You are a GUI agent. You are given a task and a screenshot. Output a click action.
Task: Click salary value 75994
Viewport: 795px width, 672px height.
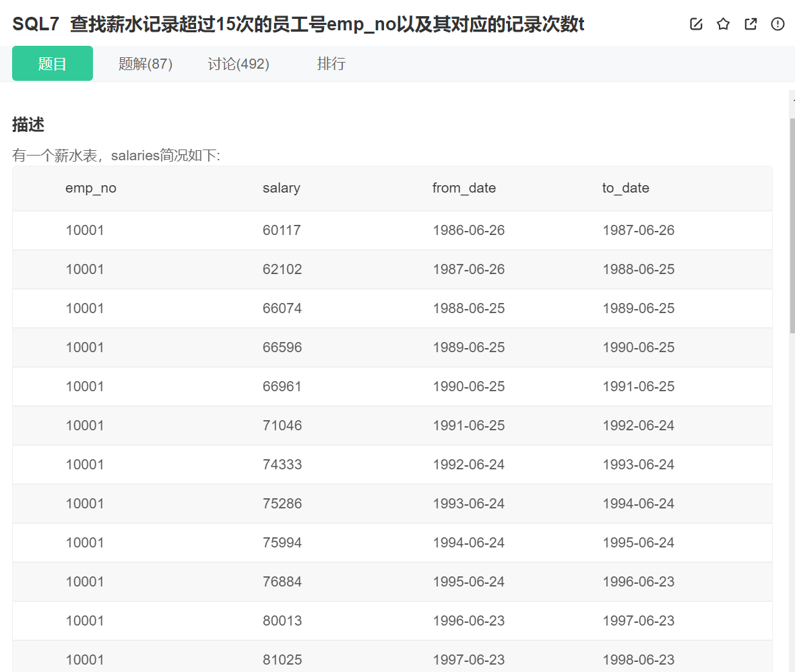pyautogui.click(x=282, y=542)
